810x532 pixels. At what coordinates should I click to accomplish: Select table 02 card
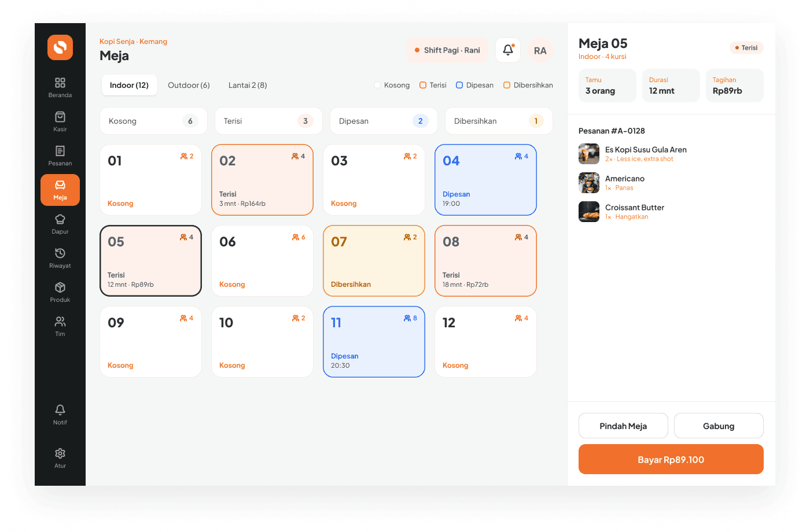[263, 180]
